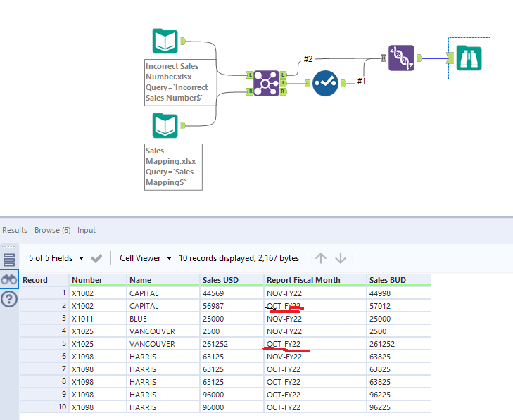Click the Join tool R output anchor
The image size is (513, 420).
click(283, 91)
